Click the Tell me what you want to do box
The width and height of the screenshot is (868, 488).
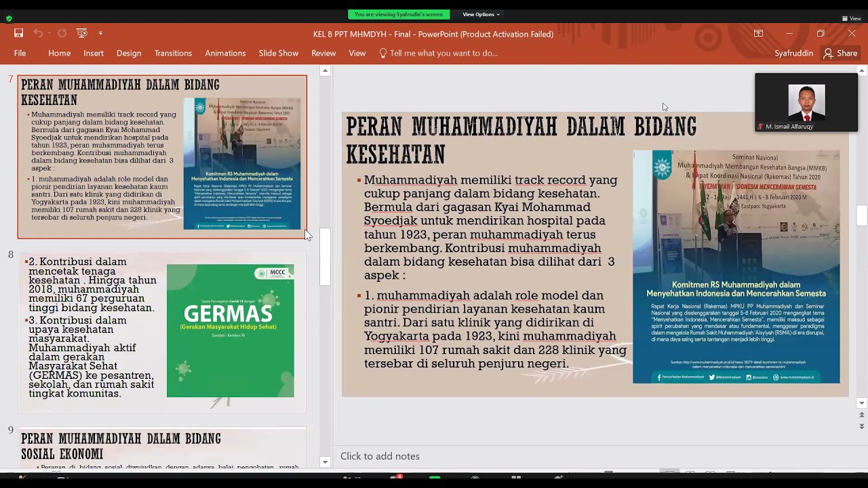coord(443,53)
